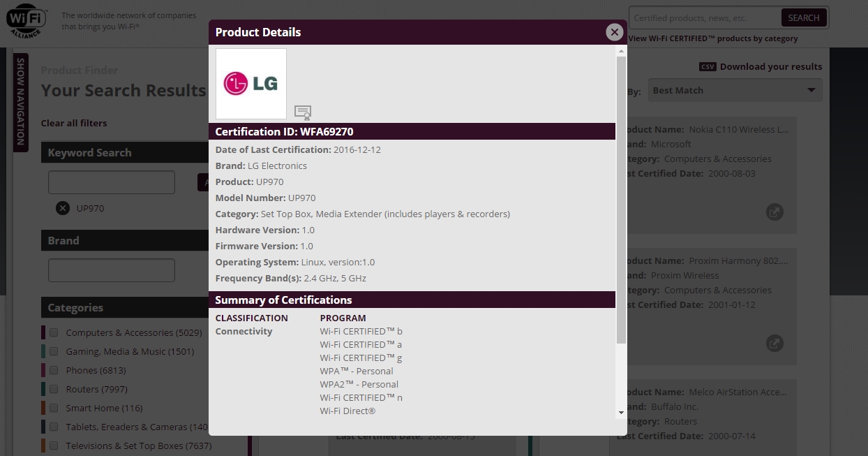Focus the certified products search field
868x456 pixels.
(705, 18)
